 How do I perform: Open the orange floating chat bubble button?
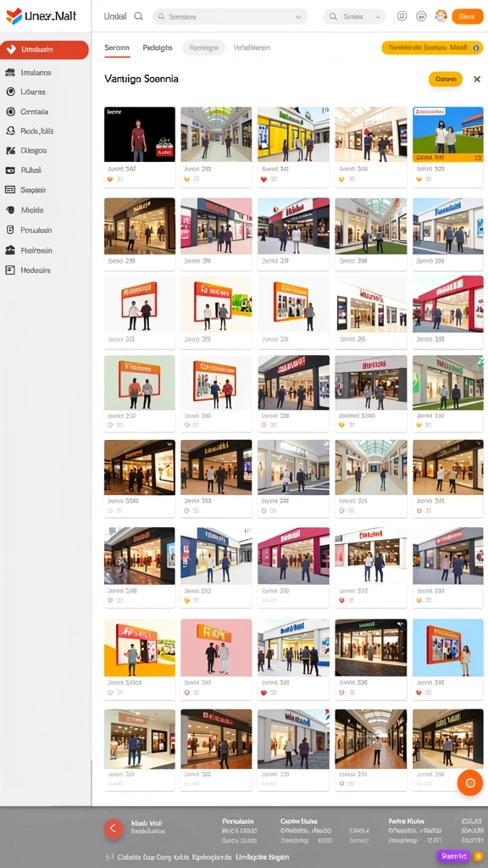[469, 782]
